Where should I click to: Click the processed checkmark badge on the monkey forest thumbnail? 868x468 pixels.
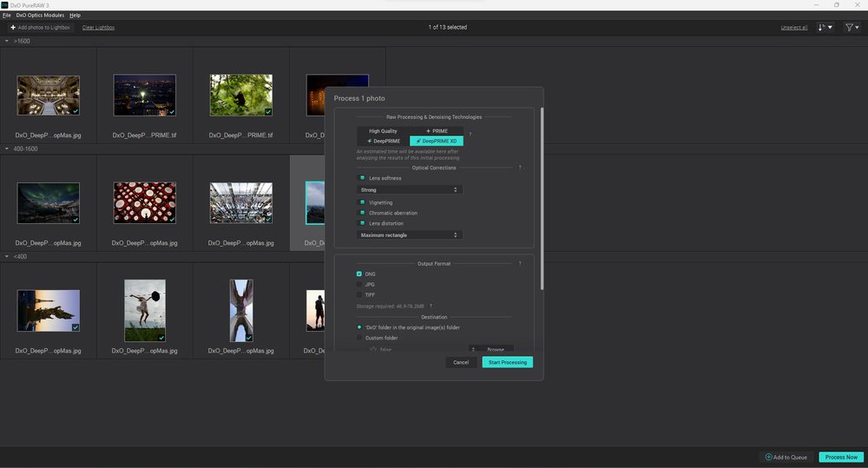[268, 112]
